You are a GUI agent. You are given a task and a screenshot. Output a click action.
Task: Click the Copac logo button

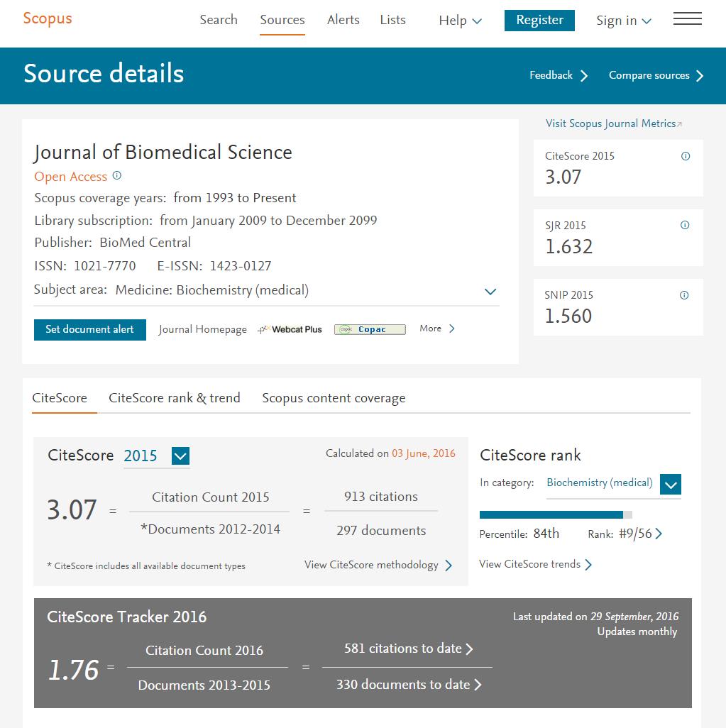(x=370, y=329)
